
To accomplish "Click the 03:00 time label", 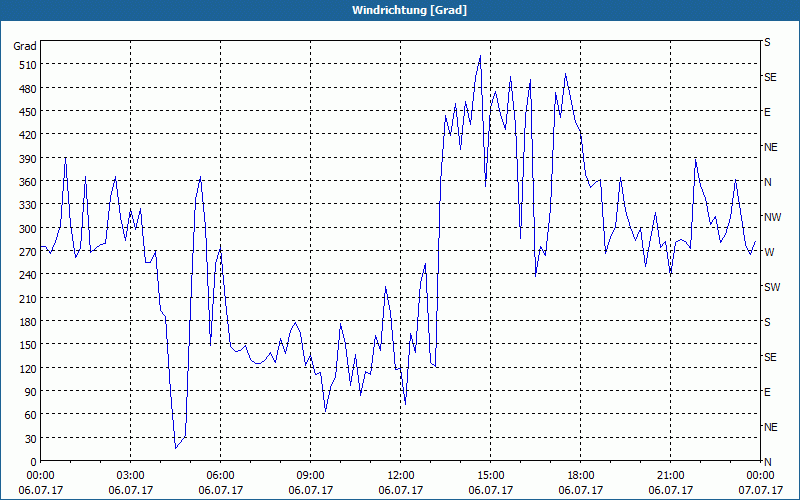I will click(131, 476).
